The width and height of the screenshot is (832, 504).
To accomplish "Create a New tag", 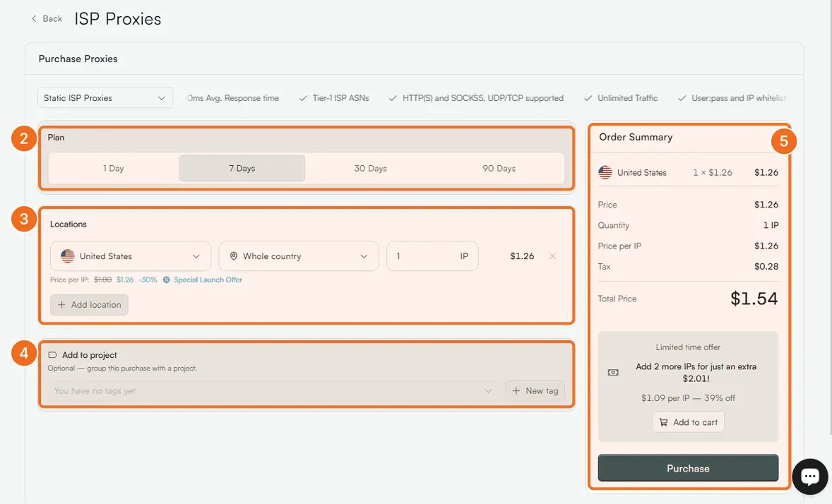I will click(535, 391).
